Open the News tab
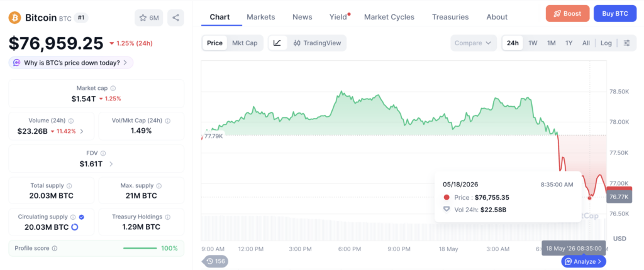The height and width of the screenshot is (270, 644). coord(303,17)
